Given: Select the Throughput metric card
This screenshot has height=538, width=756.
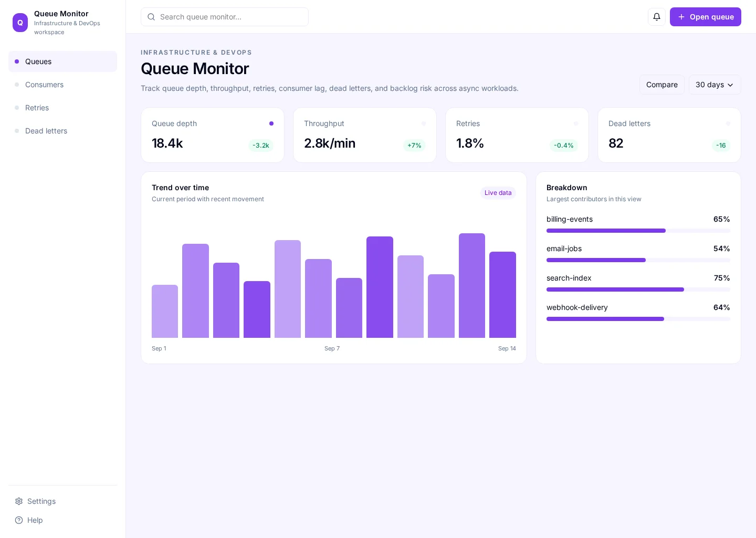Looking at the screenshot, I should pyautogui.click(x=365, y=135).
